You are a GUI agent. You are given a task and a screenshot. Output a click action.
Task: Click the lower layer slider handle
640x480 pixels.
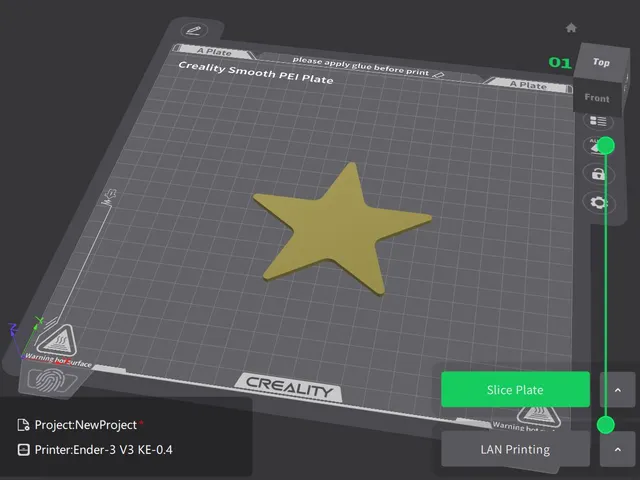[x=606, y=425]
